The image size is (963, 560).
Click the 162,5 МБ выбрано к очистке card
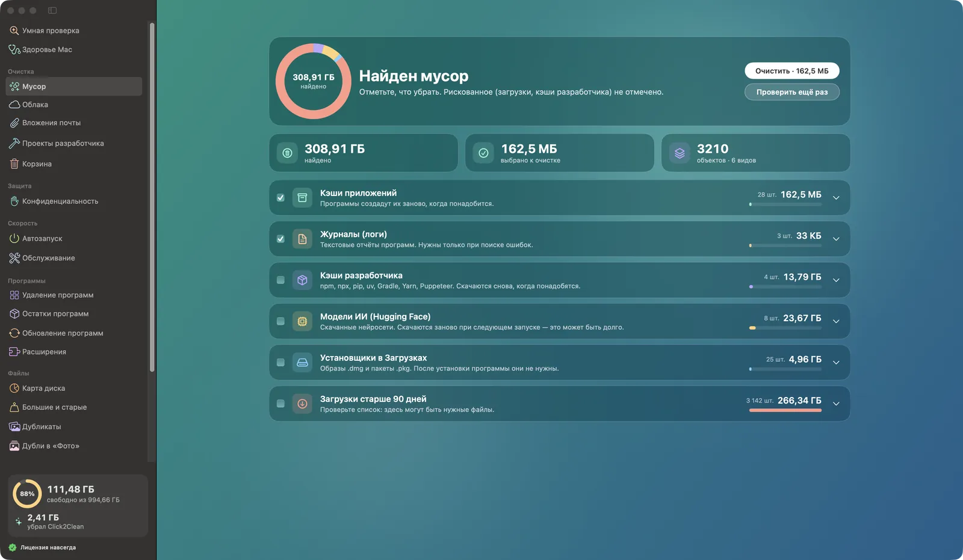[560, 153]
